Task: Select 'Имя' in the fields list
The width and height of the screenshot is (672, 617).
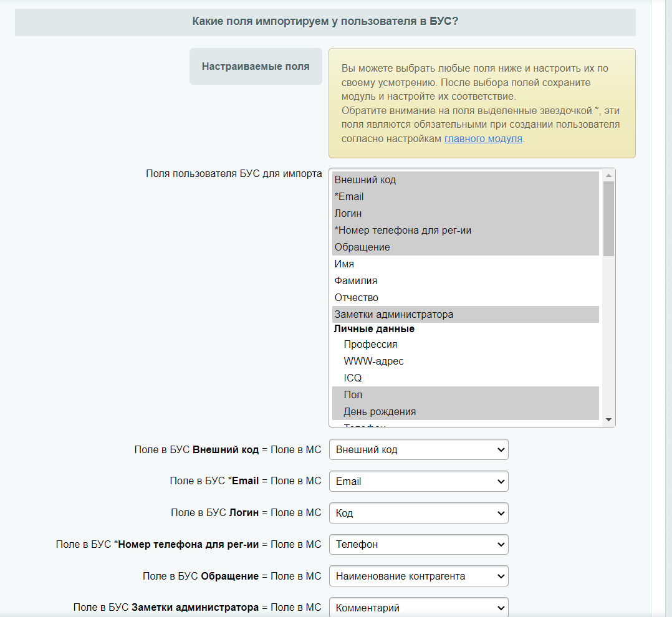Action: (344, 264)
